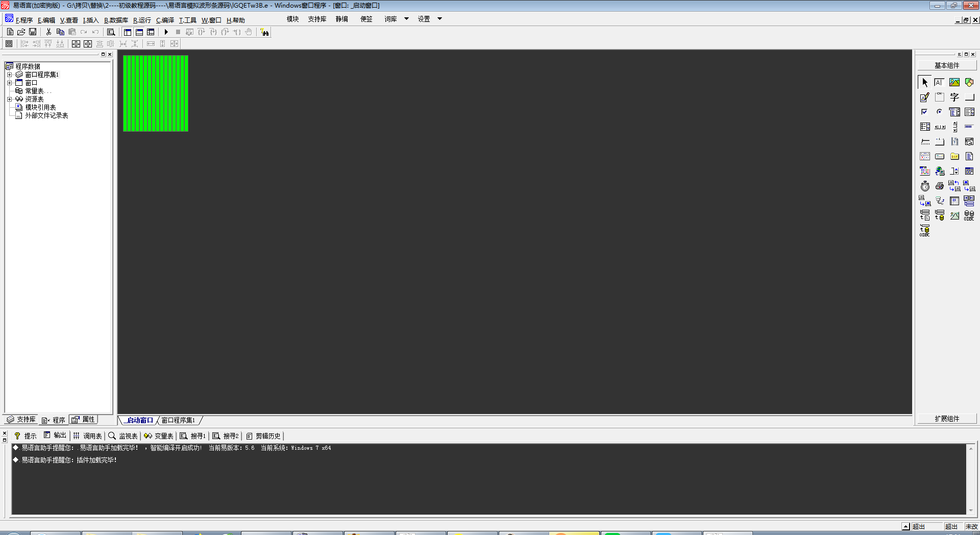This screenshot has height=535, width=980.
Task: Select the Timer (clock) component
Action: click(x=925, y=186)
